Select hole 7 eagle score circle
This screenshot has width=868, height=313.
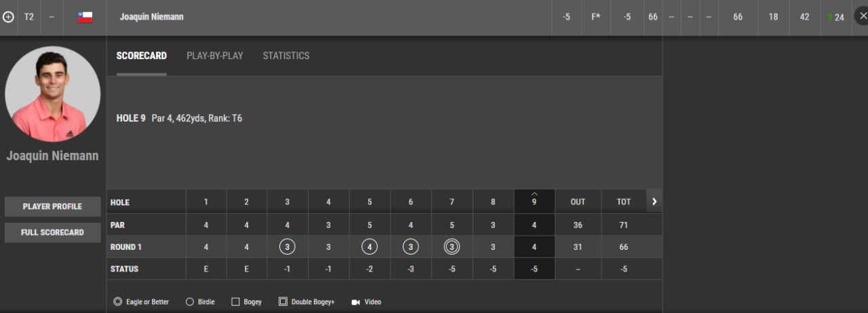click(452, 247)
